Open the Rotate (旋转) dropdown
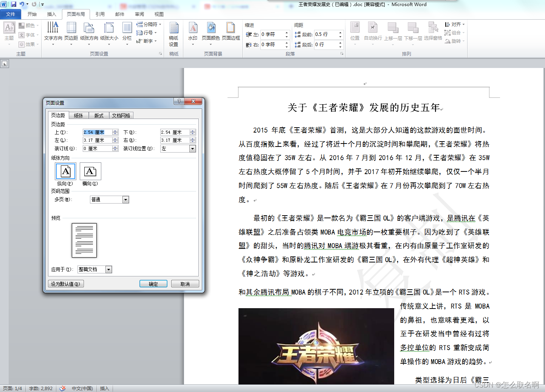 (455, 41)
